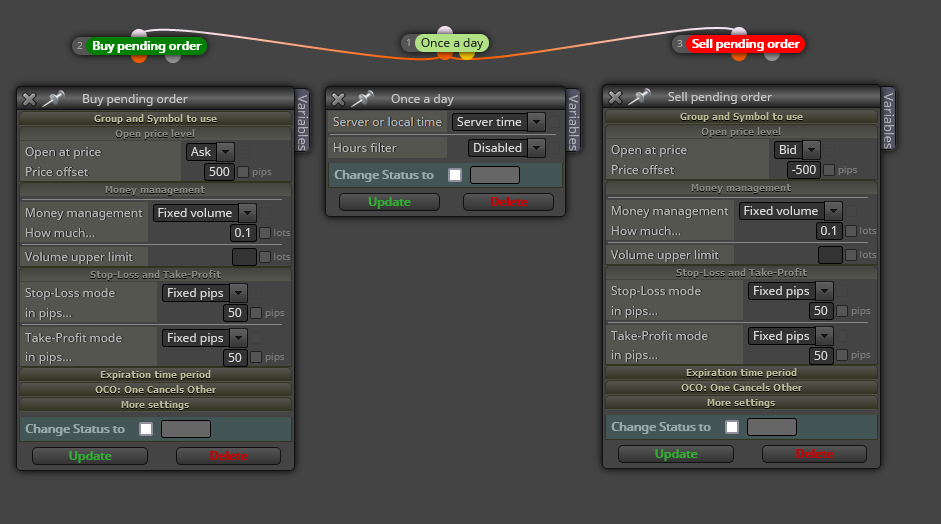Expand OCO: One Cancels Other in Buy panel

[155, 390]
